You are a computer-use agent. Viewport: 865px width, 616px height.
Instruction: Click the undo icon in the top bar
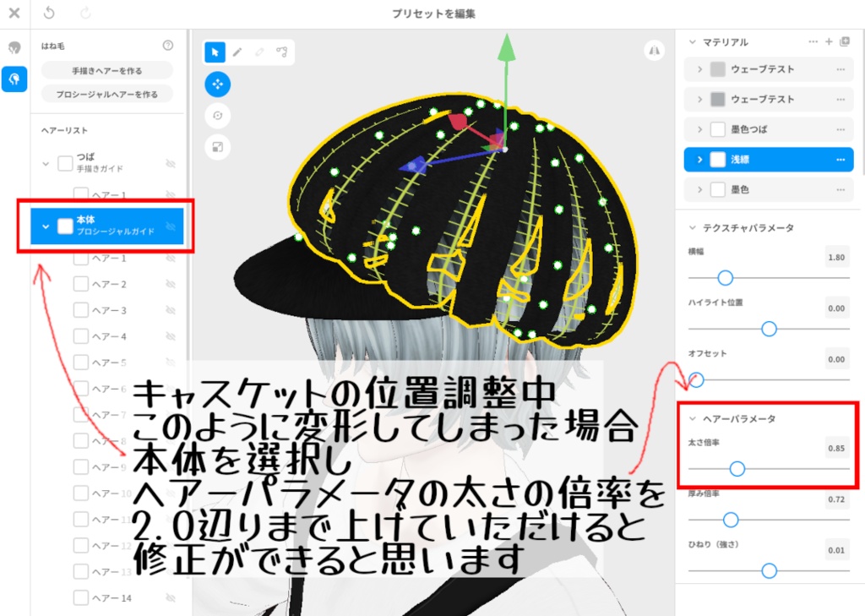48,14
